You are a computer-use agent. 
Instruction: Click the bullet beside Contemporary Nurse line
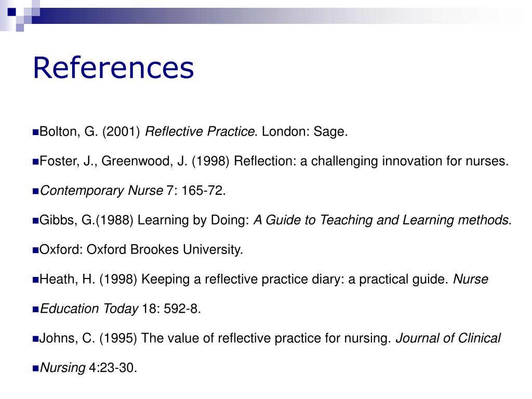tap(36, 191)
